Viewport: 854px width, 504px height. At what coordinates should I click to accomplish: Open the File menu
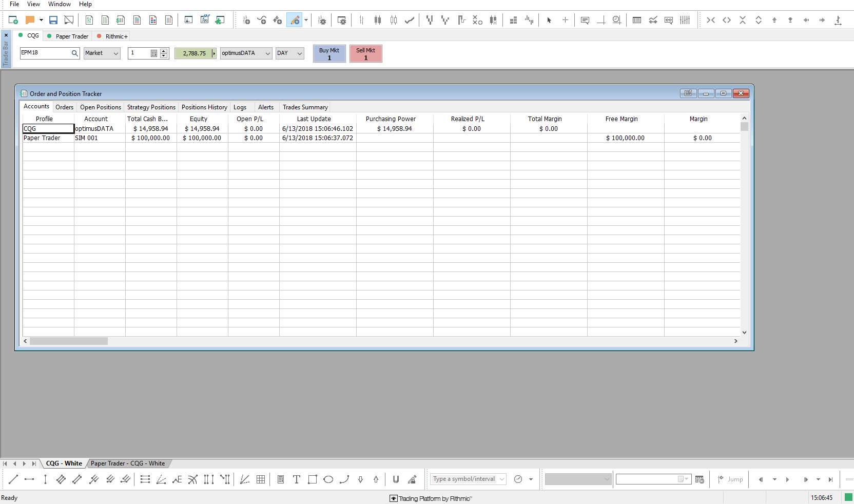click(x=14, y=4)
